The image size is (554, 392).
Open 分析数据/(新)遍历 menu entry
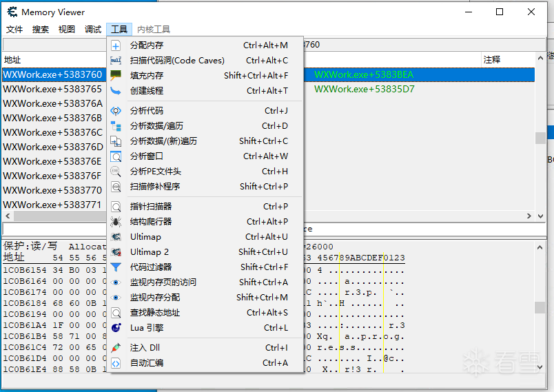pyautogui.click(x=205, y=141)
